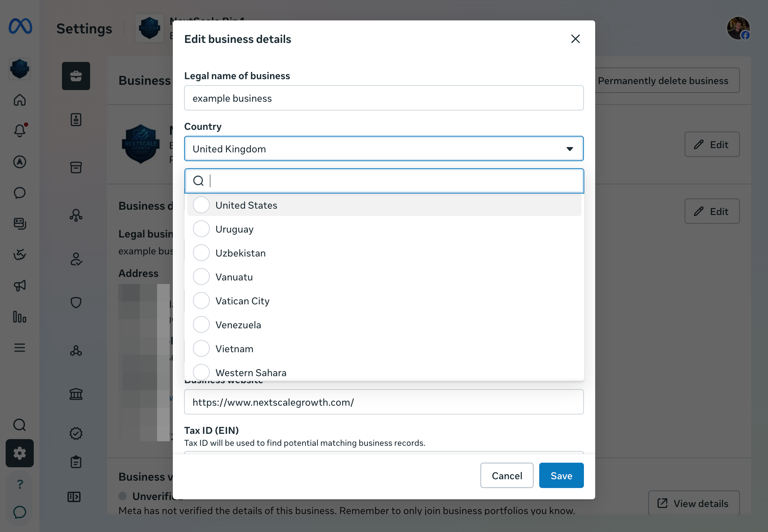The width and height of the screenshot is (768, 532).
Task: Select Uzbekistan radio option
Action: (201, 253)
